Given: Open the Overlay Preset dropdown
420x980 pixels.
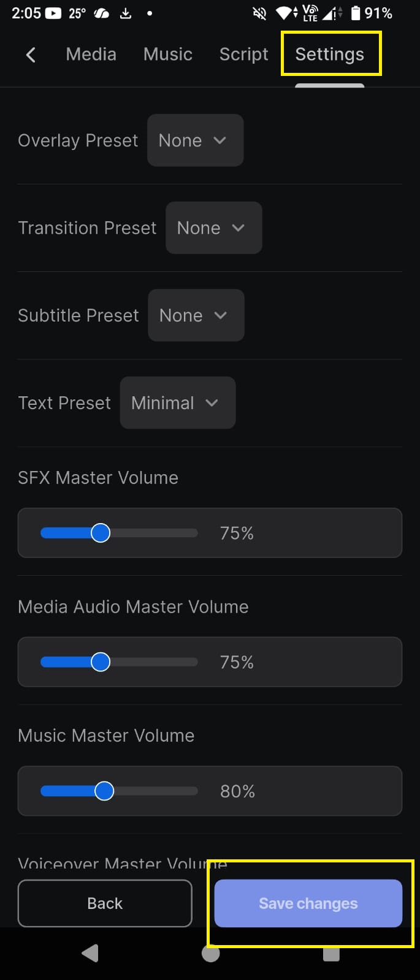Looking at the screenshot, I should pos(195,140).
